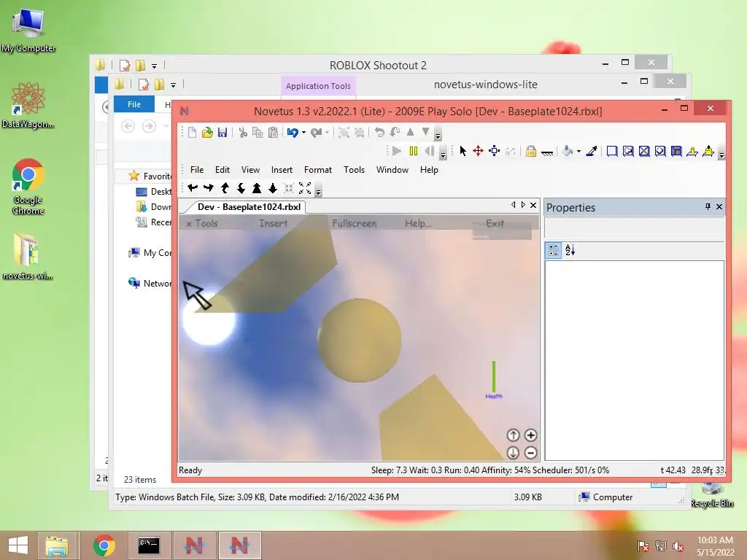Click Exit in the in-game top bar

pos(495,223)
